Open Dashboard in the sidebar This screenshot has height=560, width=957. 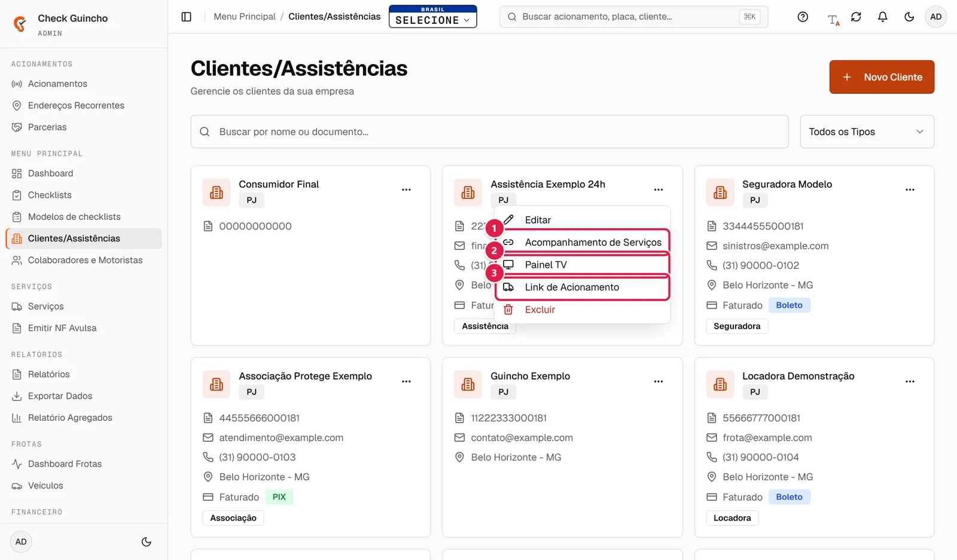[x=84, y=173]
